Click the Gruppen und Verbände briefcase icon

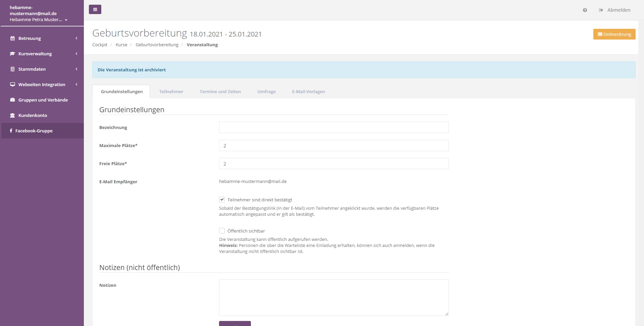point(12,100)
